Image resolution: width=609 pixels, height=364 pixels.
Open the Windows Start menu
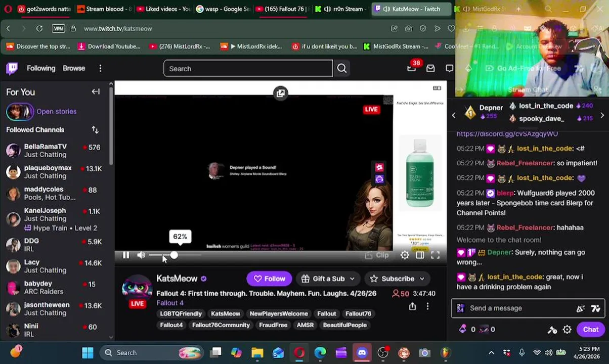[x=88, y=353]
